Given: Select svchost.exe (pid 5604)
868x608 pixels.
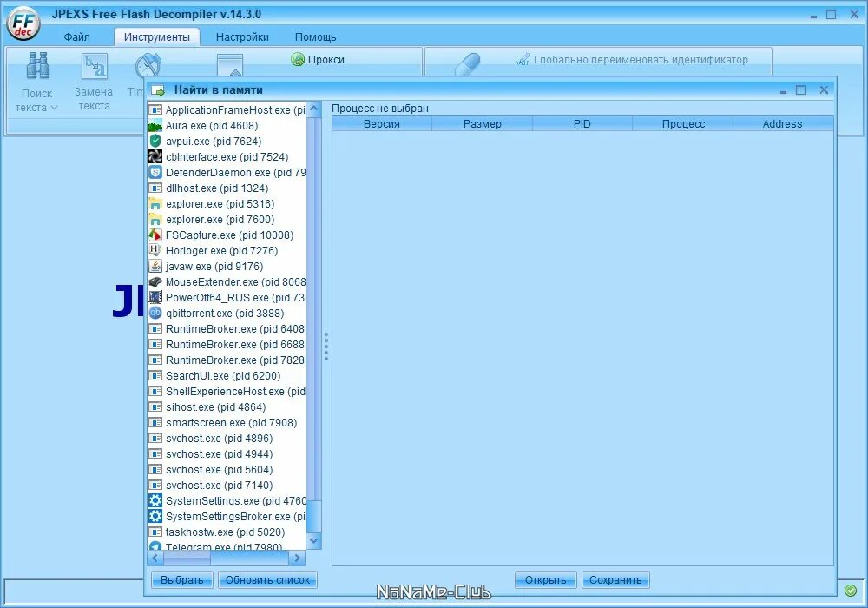Looking at the screenshot, I should tap(227, 470).
